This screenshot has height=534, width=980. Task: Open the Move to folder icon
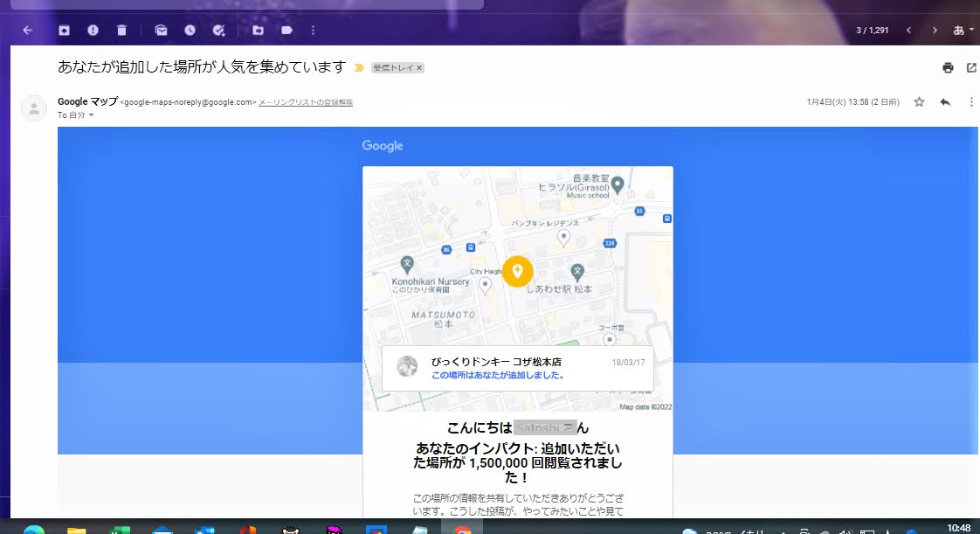pos(258,30)
